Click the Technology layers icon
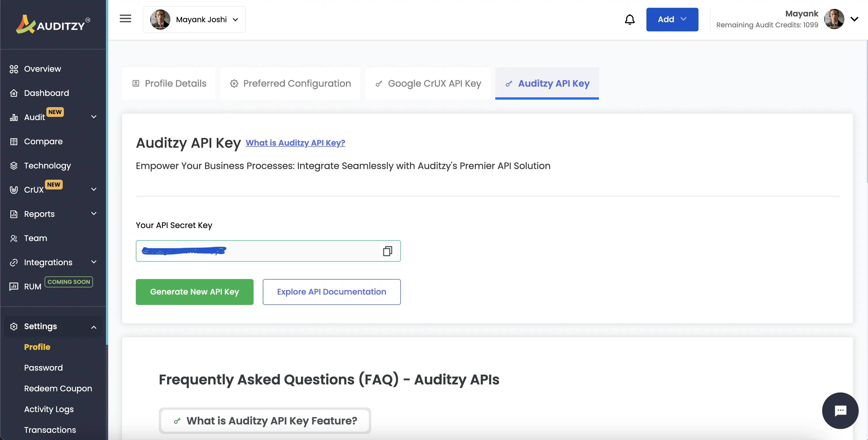This screenshot has width=868, height=440. (x=14, y=166)
